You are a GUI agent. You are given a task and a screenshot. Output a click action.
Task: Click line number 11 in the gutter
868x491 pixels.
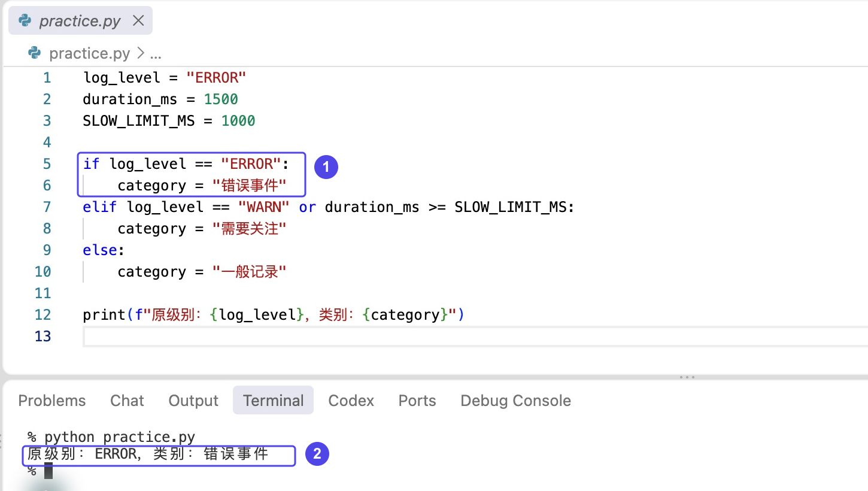coord(43,293)
